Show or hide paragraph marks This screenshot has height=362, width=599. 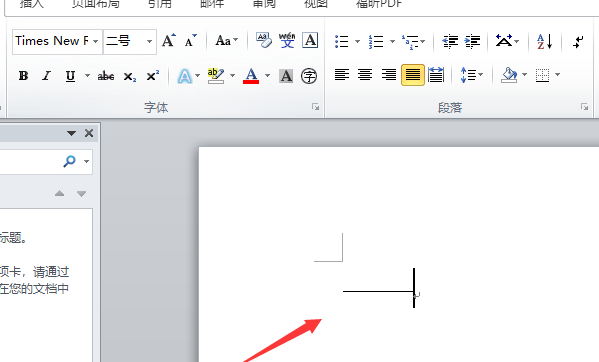click(x=578, y=41)
